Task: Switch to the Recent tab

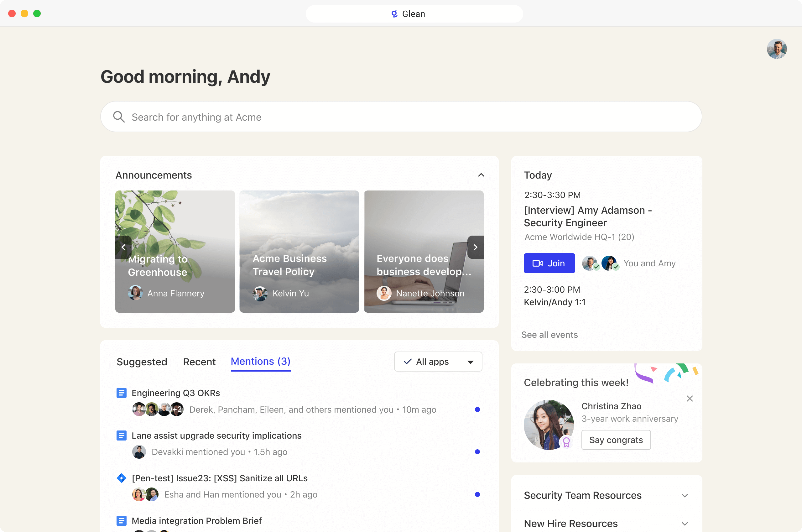Action: [x=199, y=362]
